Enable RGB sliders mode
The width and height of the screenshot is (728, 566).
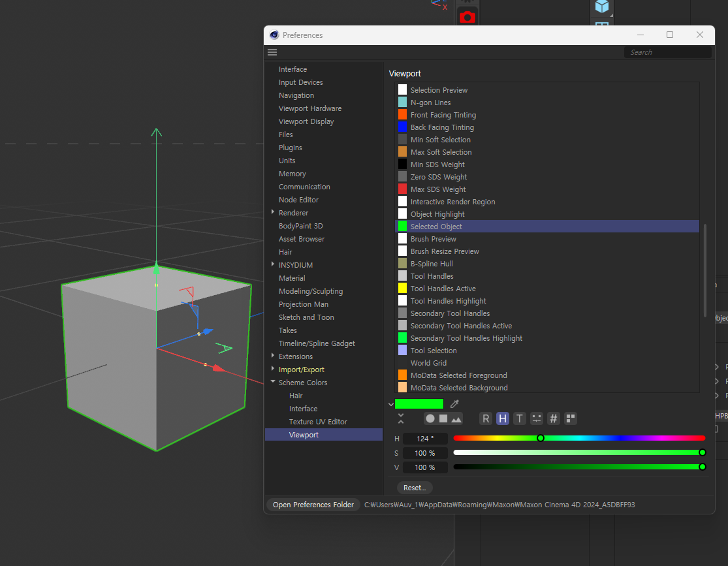pyautogui.click(x=486, y=418)
